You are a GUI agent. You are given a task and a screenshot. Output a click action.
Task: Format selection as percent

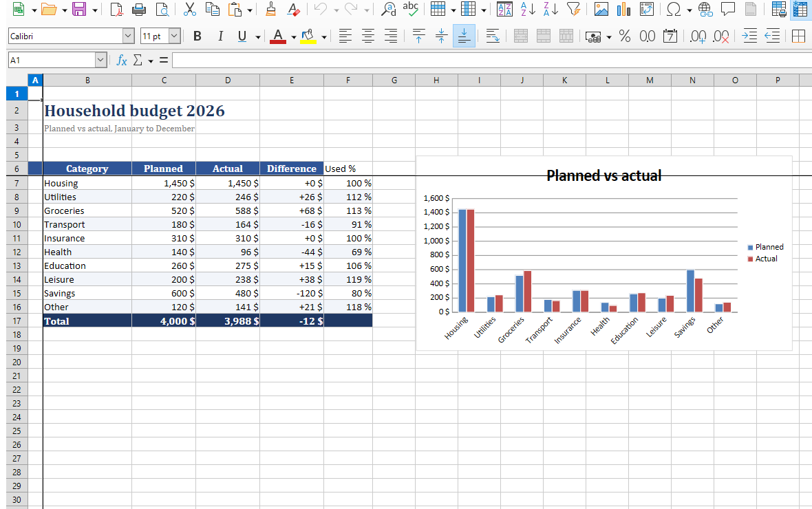point(625,36)
